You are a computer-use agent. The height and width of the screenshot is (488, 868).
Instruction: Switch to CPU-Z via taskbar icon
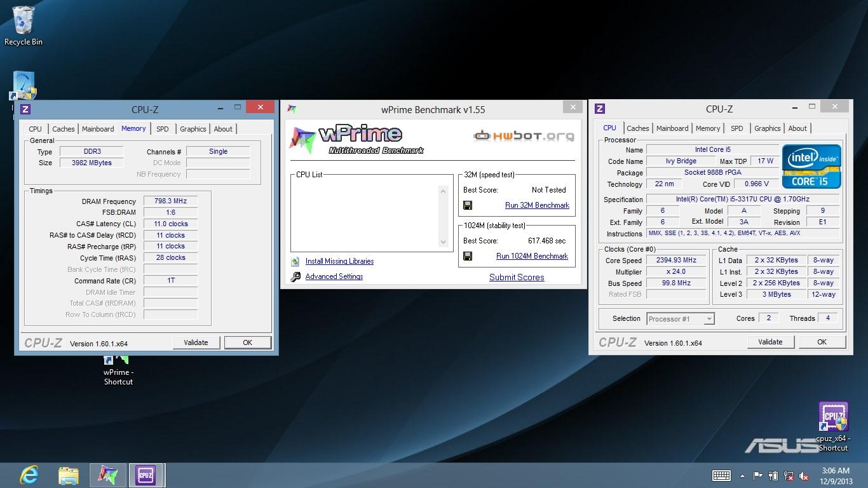[145, 475]
